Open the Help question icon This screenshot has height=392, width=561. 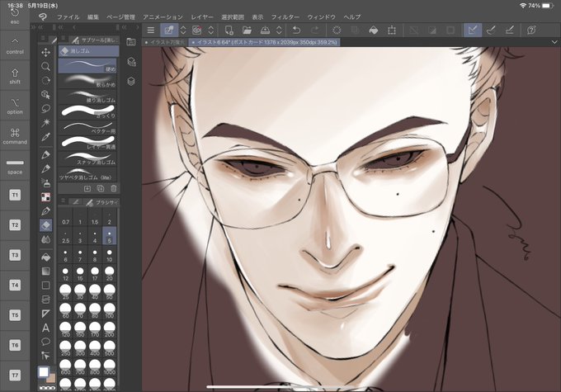[x=531, y=31]
